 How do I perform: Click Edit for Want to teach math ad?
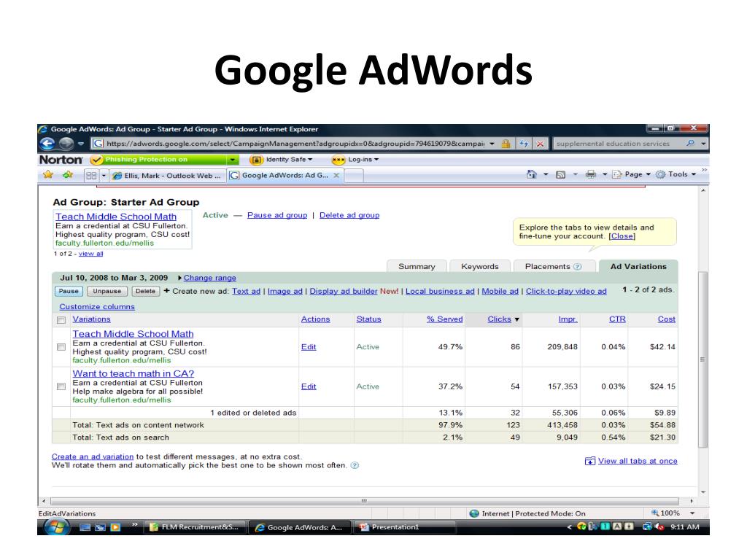[x=309, y=386]
